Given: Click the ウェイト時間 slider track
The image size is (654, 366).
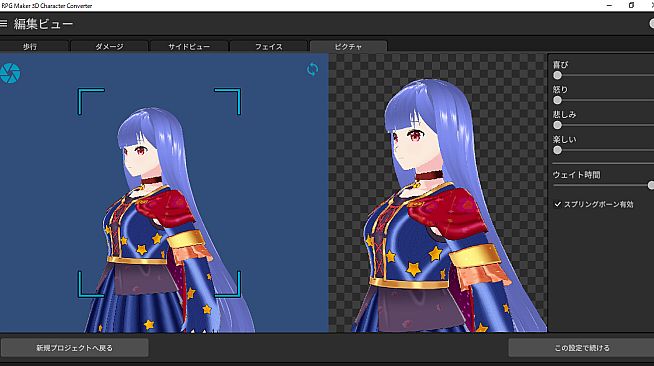Looking at the screenshot, I should pos(603,185).
